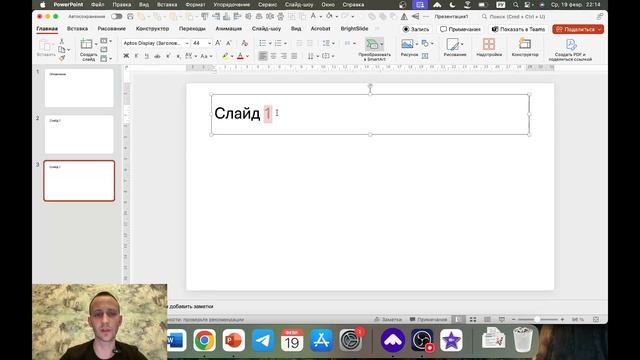The image size is (640, 360).
Task: Expand the bullet list dropdown arrow
Action: tap(270, 43)
